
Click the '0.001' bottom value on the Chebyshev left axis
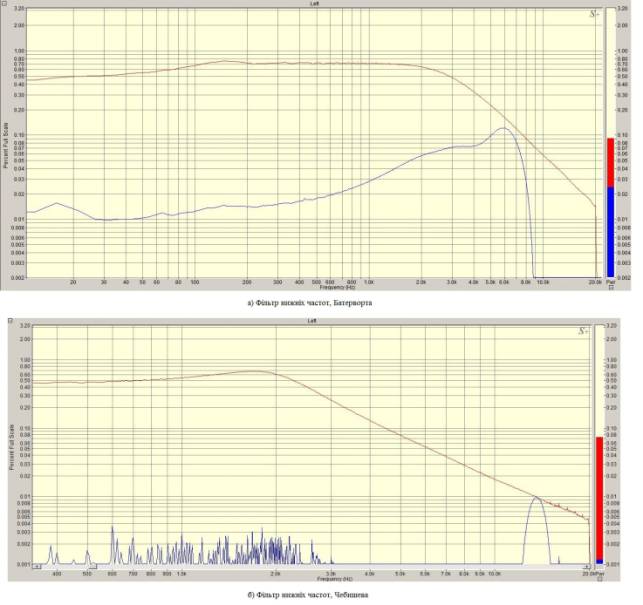point(25,564)
